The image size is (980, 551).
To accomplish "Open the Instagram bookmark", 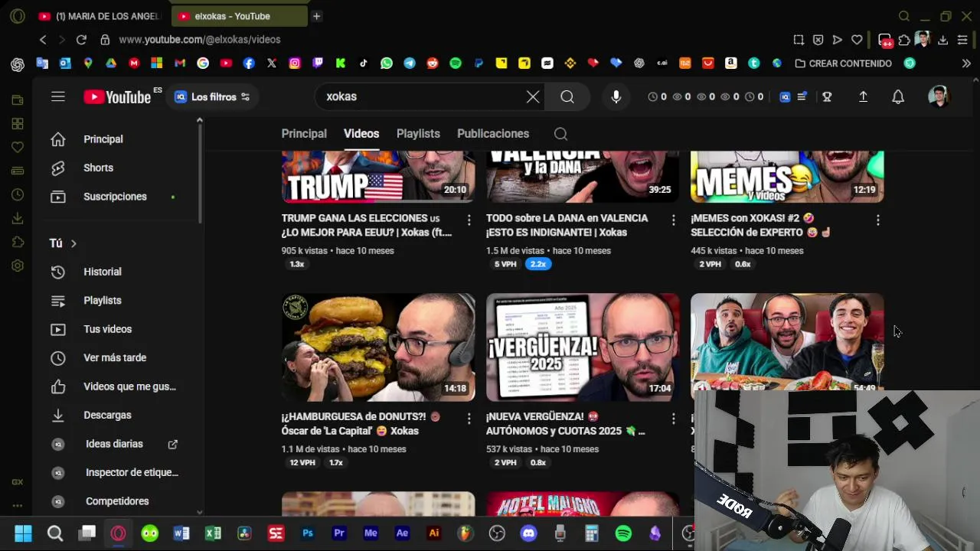I will point(295,64).
